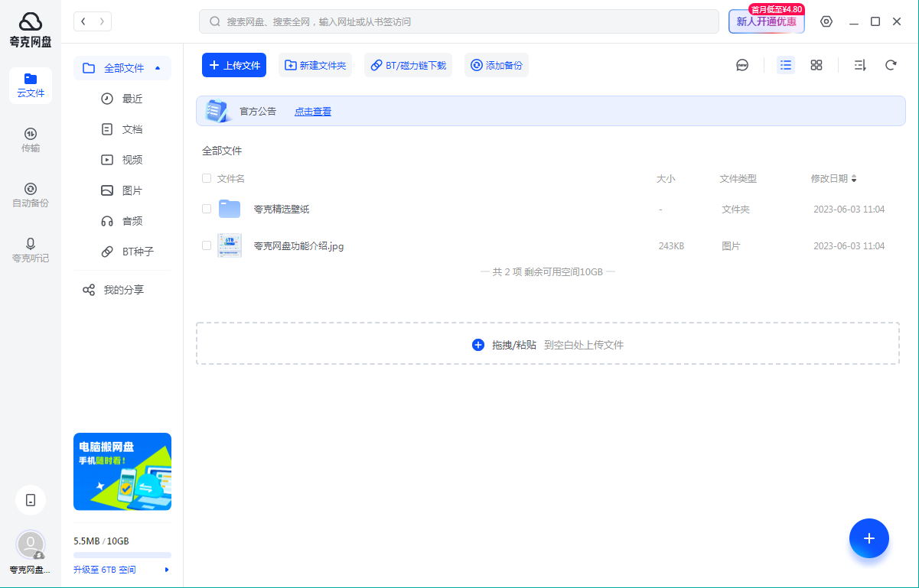Click the 上传文件 upload button
The width and height of the screenshot is (919, 588).
(x=234, y=66)
